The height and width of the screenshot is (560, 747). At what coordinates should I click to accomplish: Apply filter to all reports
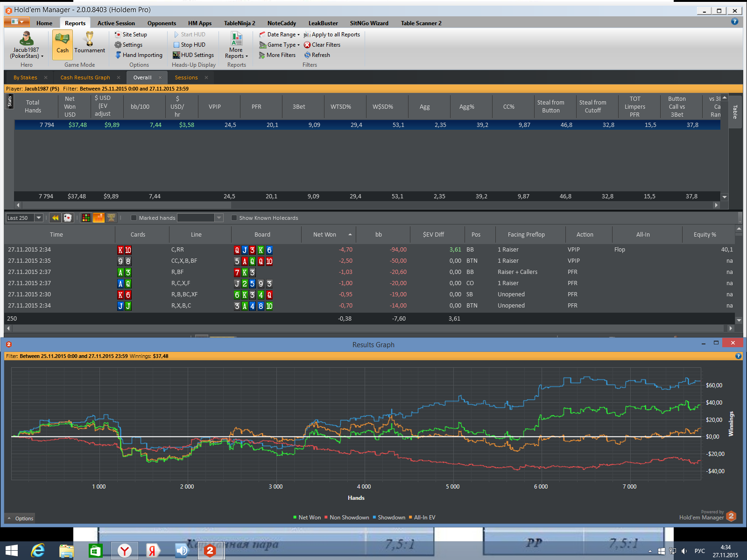332,35
